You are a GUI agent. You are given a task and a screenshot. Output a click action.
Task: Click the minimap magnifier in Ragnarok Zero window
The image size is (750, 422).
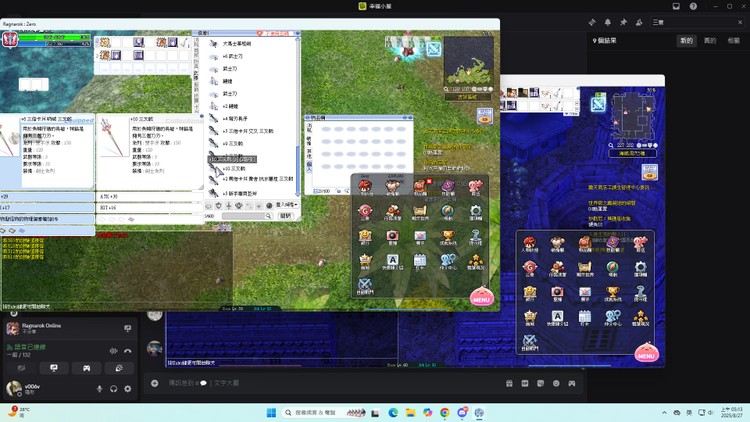pos(446,89)
